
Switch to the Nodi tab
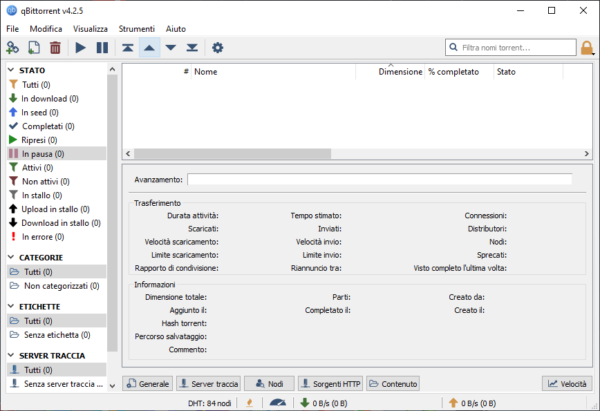(x=269, y=383)
